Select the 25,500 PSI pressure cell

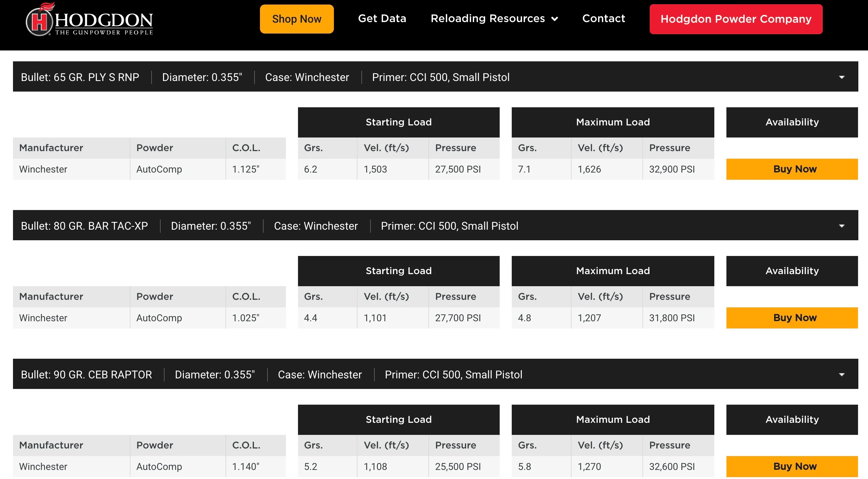coord(464,467)
